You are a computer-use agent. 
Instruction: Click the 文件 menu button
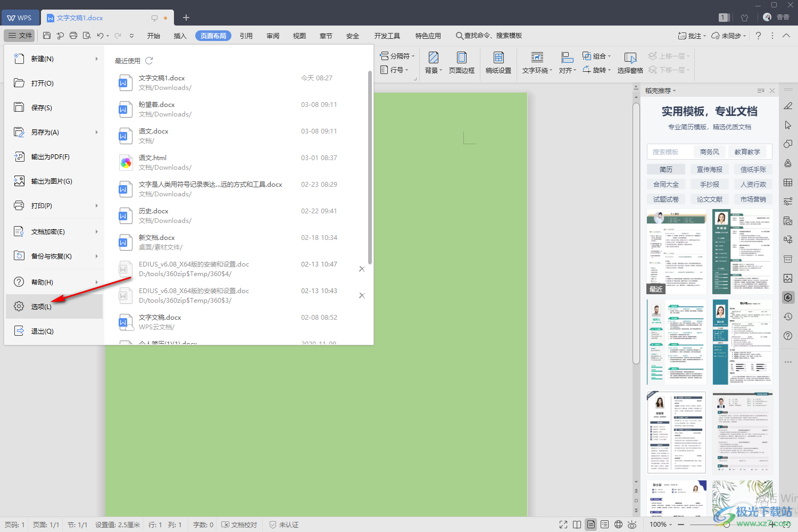coord(20,36)
